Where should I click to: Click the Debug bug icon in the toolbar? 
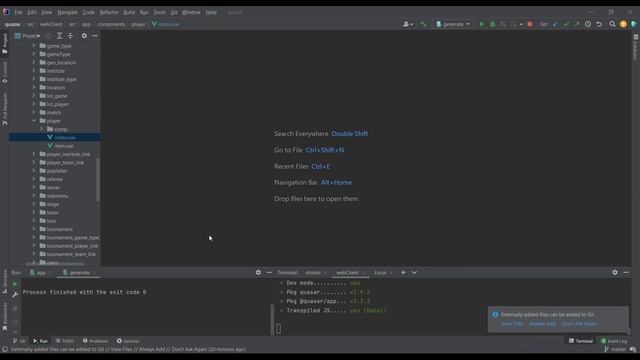tap(493, 24)
